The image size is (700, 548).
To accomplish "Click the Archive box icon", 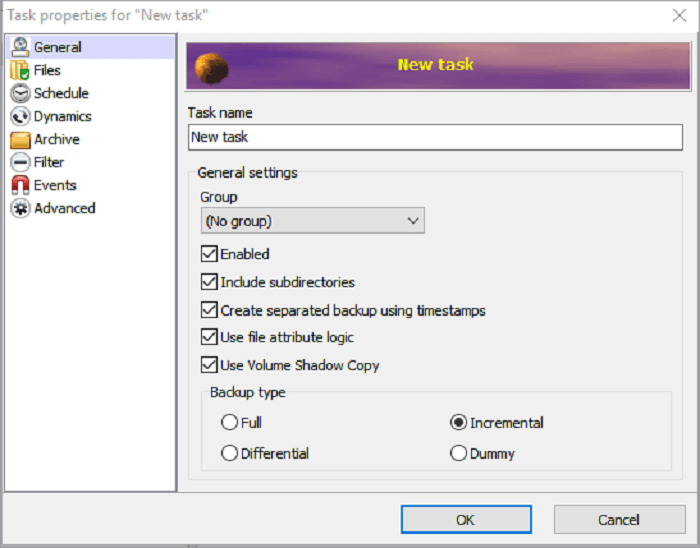I will pyautogui.click(x=19, y=139).
